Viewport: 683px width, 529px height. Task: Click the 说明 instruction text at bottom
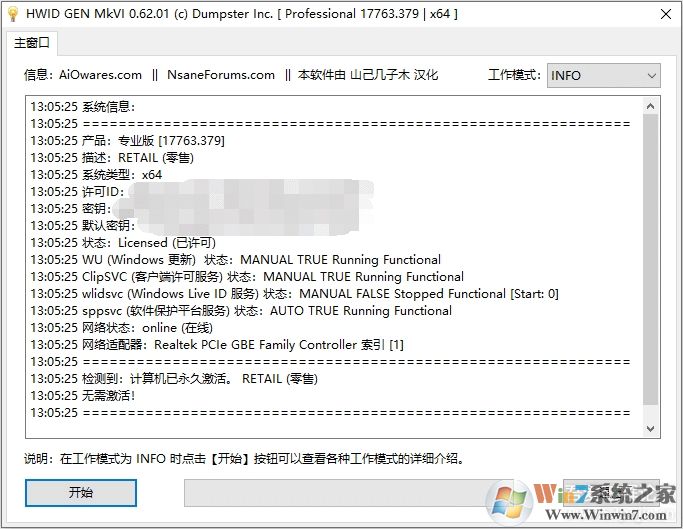coord(245,458)
